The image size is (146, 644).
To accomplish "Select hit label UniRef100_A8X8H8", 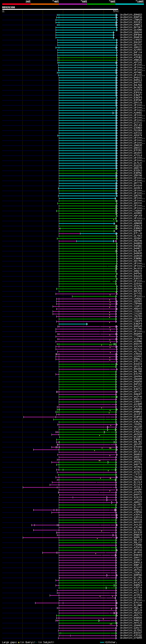I will (131, 289).
